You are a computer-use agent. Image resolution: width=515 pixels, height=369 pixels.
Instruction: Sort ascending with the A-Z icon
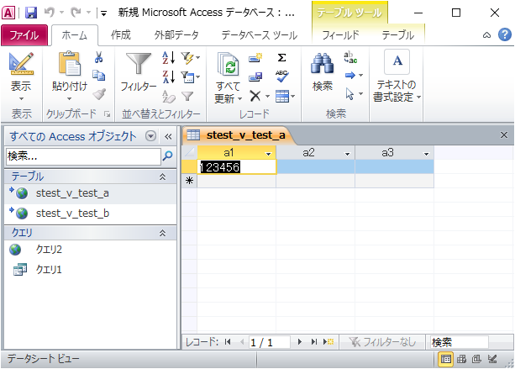pos(169,58)
